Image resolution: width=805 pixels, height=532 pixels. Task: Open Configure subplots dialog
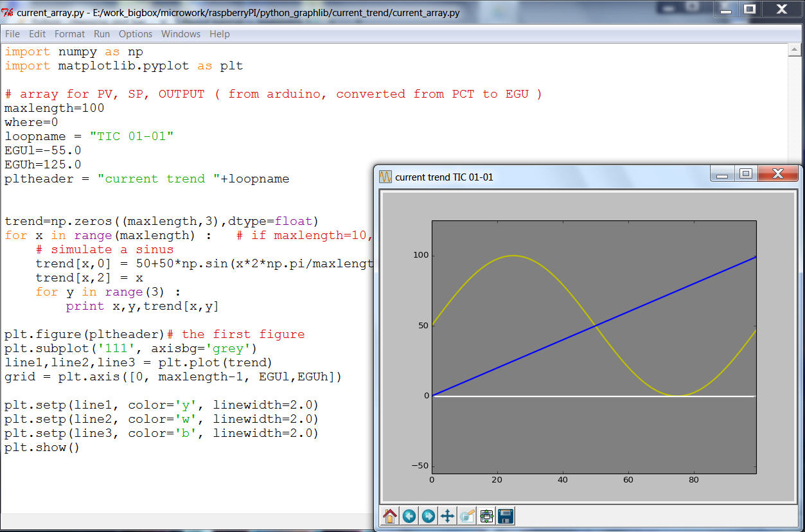[x=486, y=516]
